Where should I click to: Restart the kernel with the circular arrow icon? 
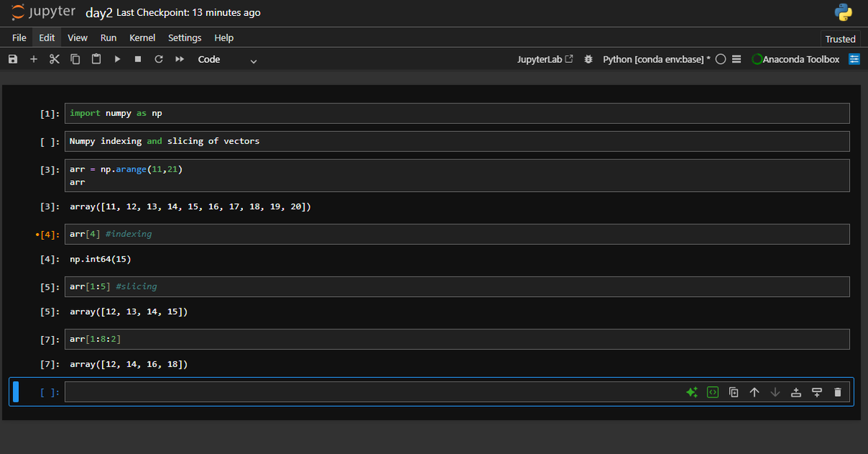[x=158, y=59]
